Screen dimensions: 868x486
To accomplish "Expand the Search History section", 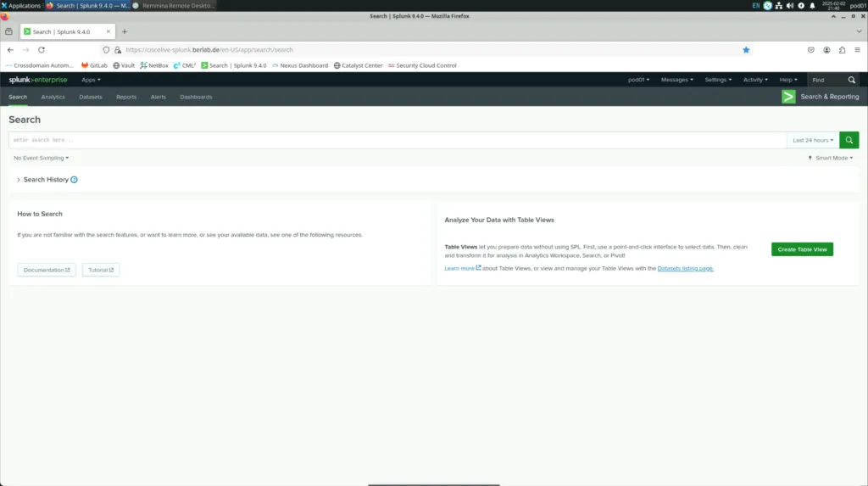I will pos(19,180).
